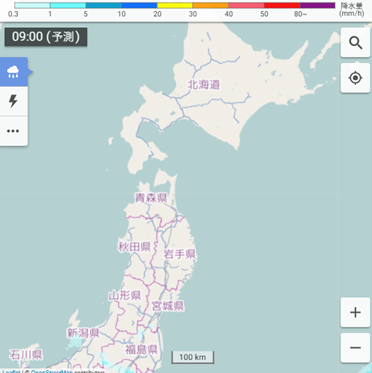This screenshot has height=373, width=372.
Task: Click the 09:00 (予測) time label
Action: click(46, 37)
